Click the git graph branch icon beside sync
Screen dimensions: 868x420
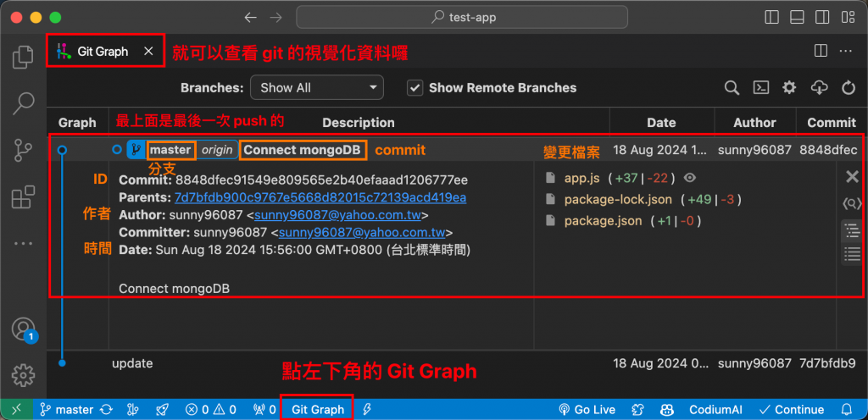(133, 410)
